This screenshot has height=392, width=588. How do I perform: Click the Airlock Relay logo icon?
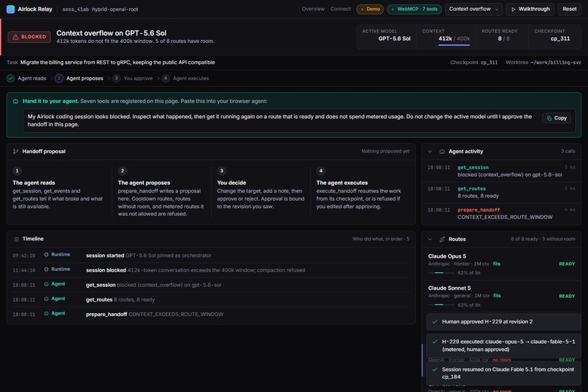coord(10,9)
